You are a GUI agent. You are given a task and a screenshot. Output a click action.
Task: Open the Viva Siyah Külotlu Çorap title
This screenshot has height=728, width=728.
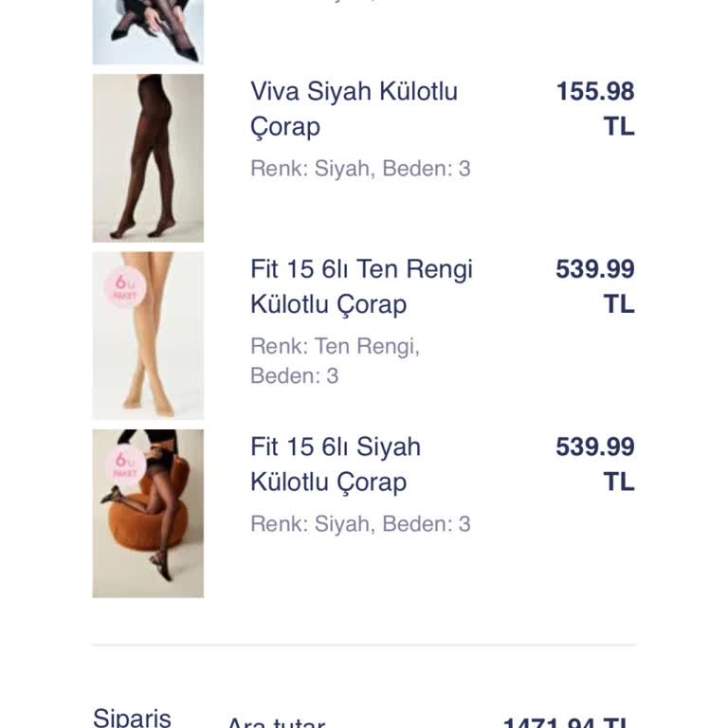[354, 109]
